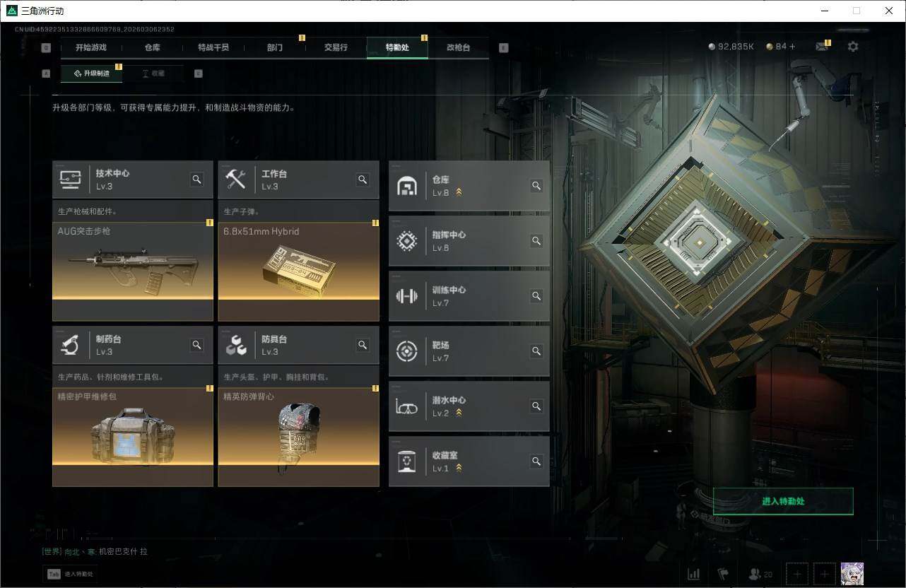
Task: Click the magnifier on 技术中心 card
Action: tap(197, 180)
